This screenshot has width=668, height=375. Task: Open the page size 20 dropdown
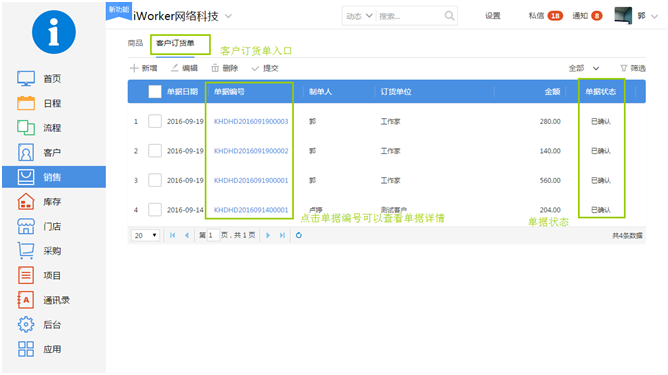tap(145, 235)
